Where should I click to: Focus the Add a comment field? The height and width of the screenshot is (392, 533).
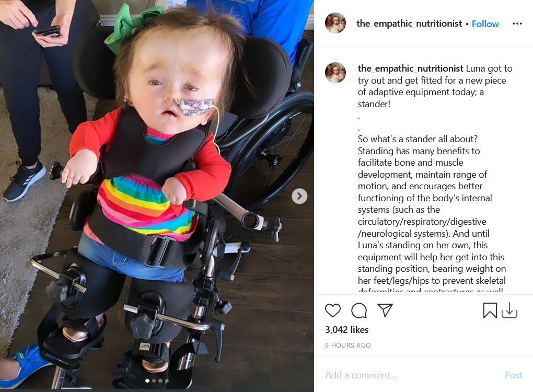point(411,375)
